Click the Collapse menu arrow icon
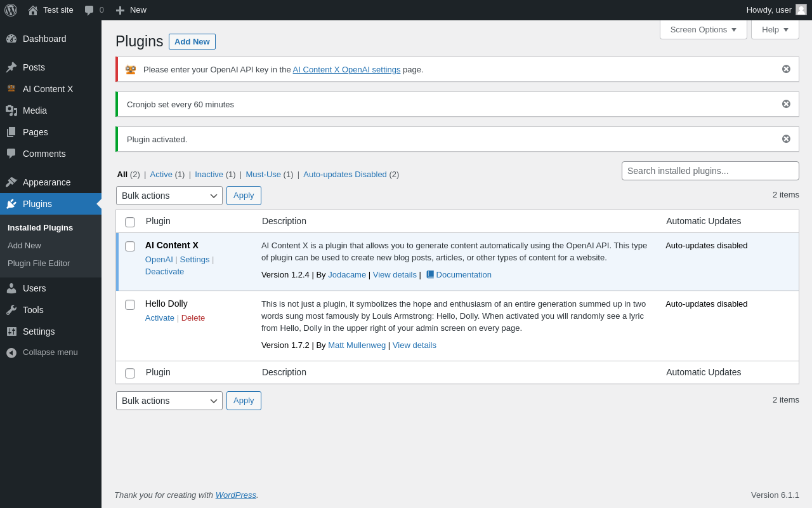 point(11,352)
